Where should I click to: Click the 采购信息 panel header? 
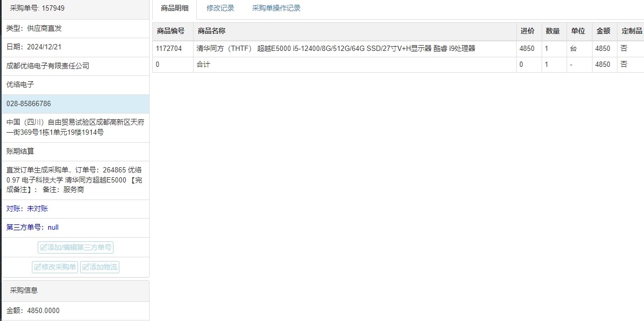pyautogui.click(x=75, y=291)
